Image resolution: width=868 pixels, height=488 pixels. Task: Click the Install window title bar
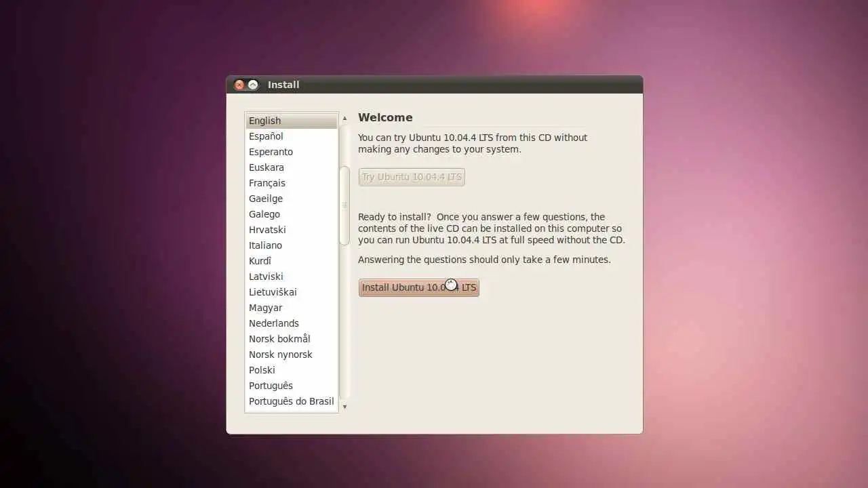click(434, 85)
